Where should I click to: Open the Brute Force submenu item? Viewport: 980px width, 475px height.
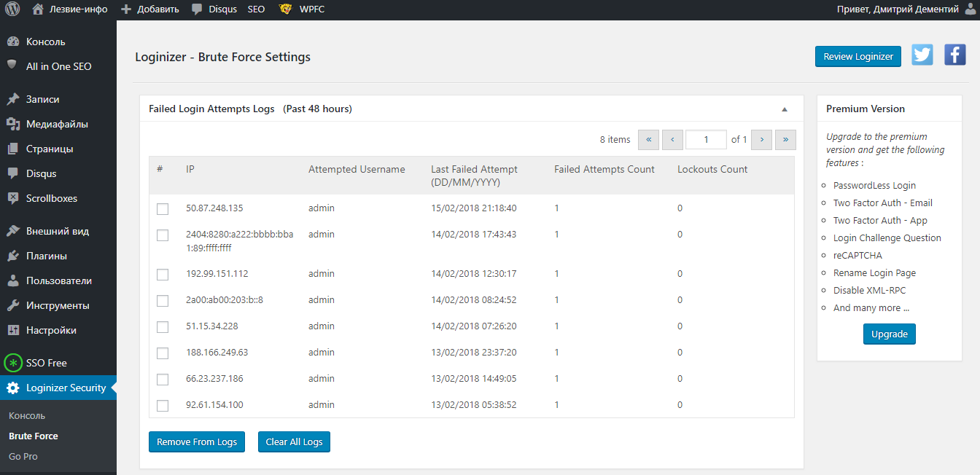34,436
